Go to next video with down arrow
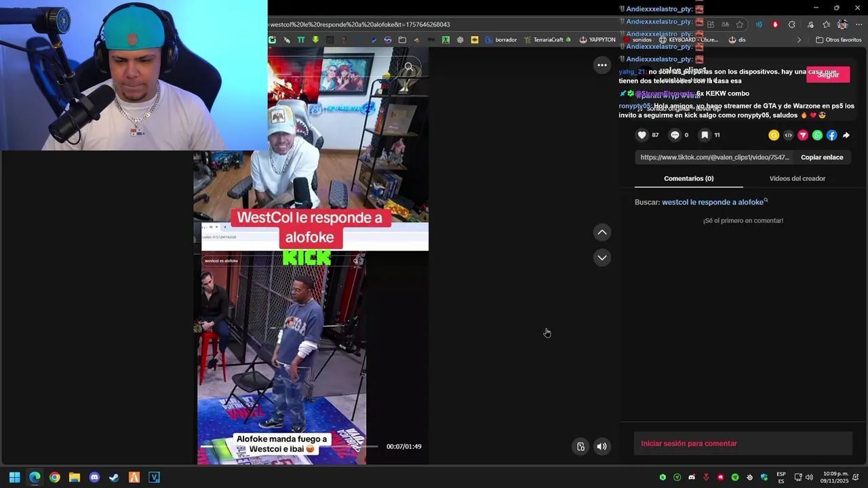The image size is (868, 488). tap(601, 258)
